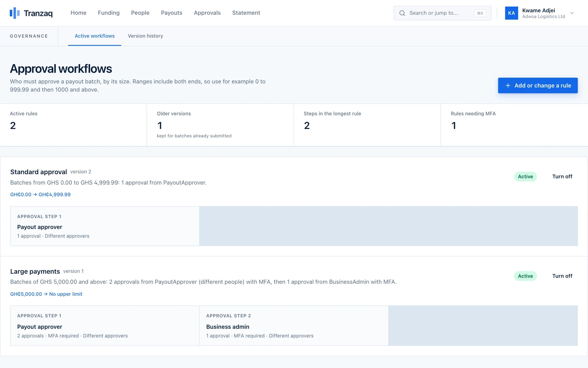Click the GH₵5,000.00 → No upper limit range

click(x=46, y=294)
